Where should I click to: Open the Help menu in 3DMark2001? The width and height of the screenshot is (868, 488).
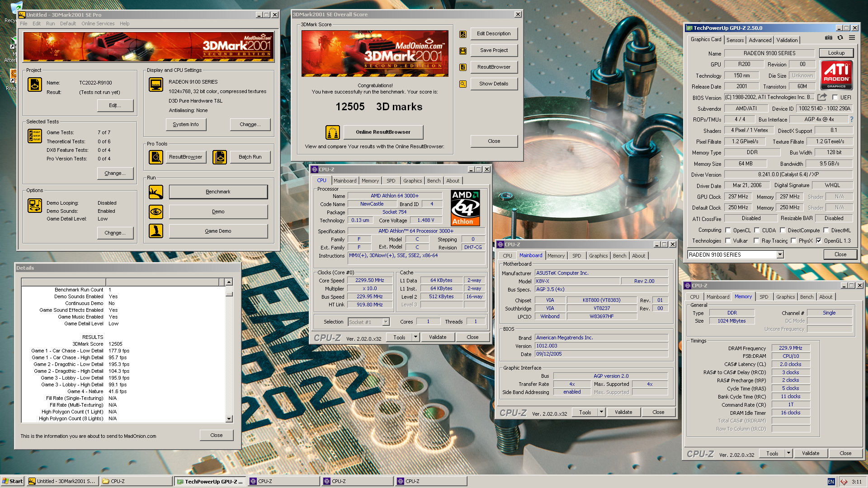click(x=124, y=23)
